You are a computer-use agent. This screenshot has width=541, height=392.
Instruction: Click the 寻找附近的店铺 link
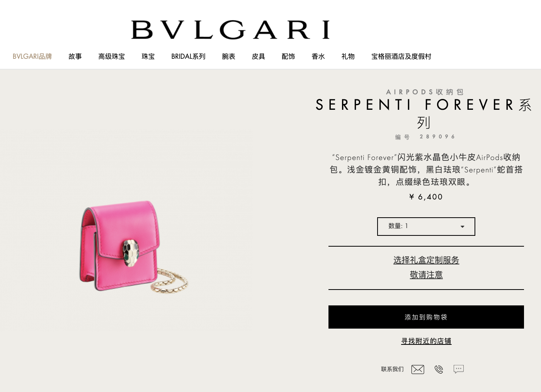tap(426, 341)
